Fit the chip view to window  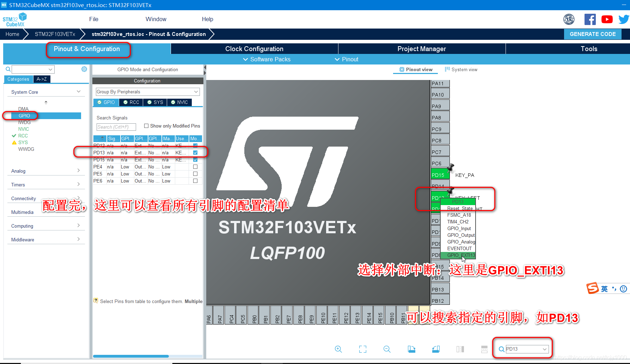(362, 349)
